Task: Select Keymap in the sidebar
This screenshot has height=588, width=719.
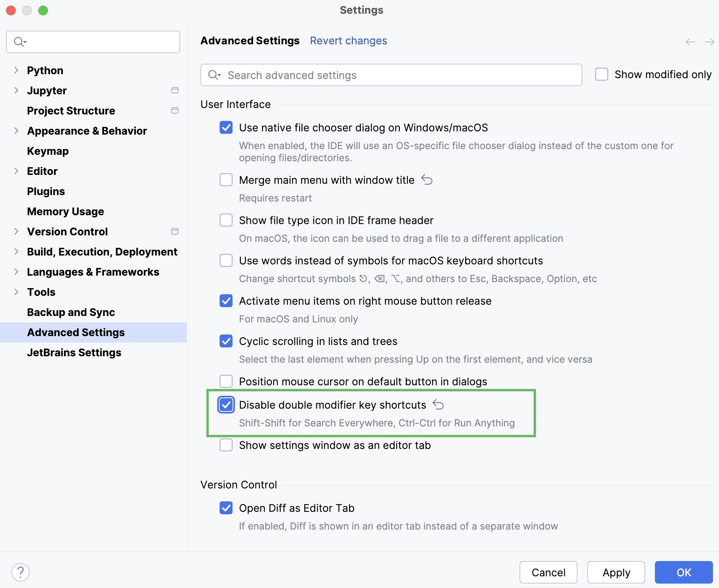Action: (48, 151)
